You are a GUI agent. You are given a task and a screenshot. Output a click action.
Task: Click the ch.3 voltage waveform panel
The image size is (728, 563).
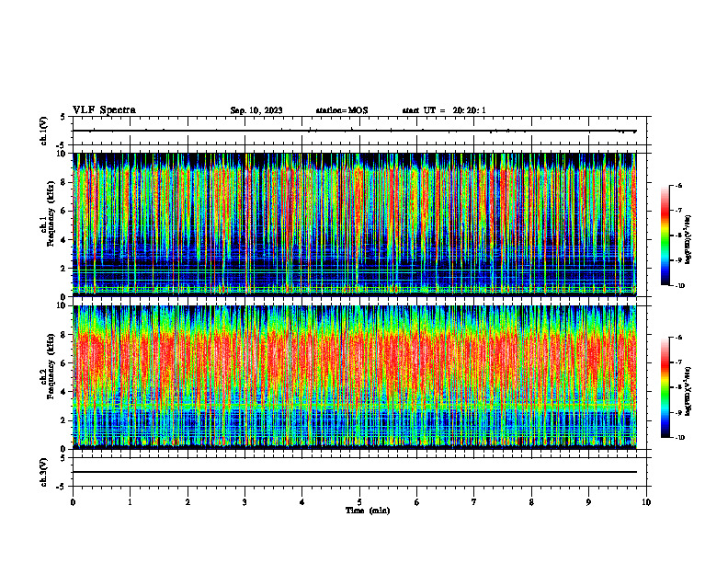(361, 472)
